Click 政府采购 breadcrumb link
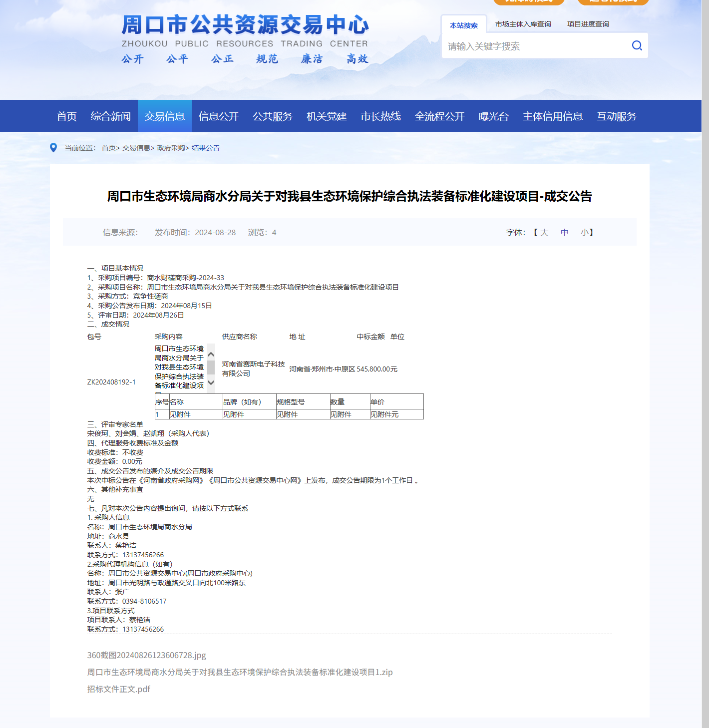 [171, 148]
